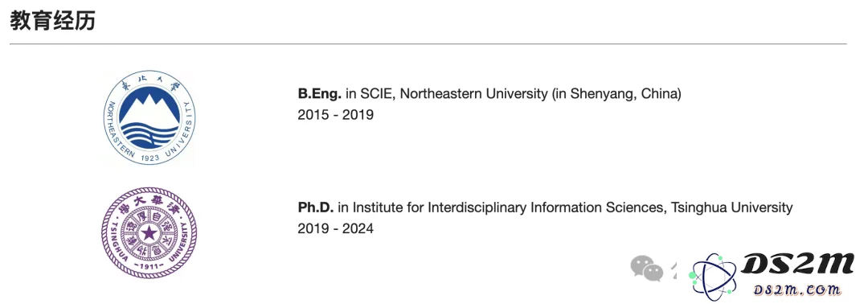Click the 1923 year in Northeastern logo
868x304 pixels.
click(149, 158)
